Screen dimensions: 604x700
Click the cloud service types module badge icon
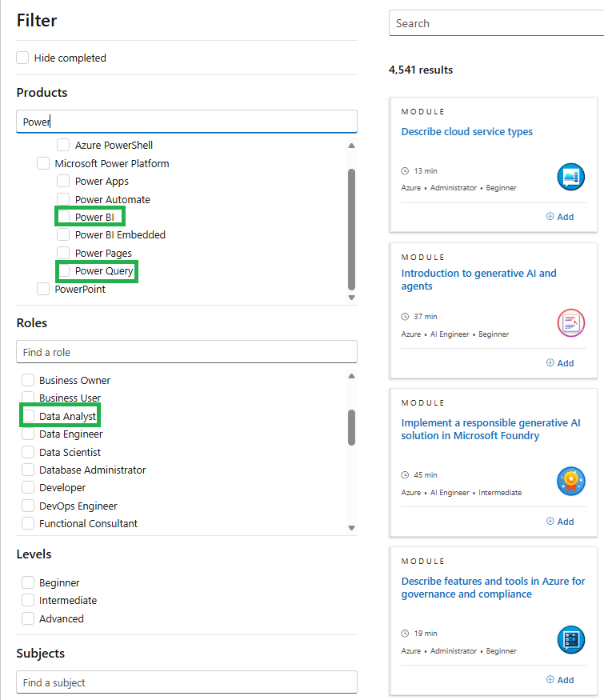pyautogui.click(x=571, y=177)
